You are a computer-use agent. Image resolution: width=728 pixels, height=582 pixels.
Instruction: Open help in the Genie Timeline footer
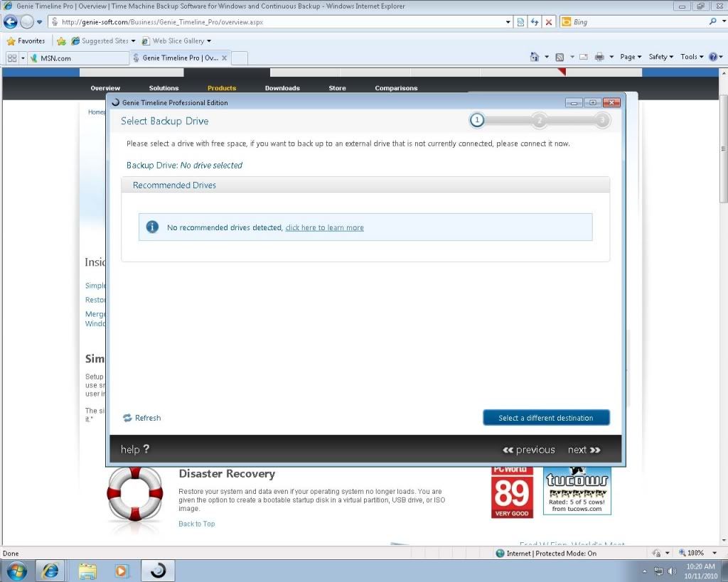134,449
